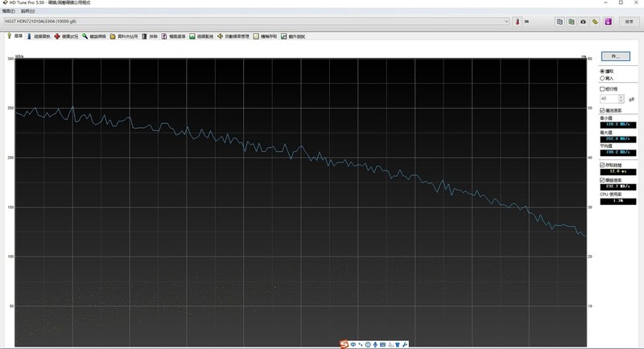Image resolution: width=644 pixels, height=349 pixels.
Task: Click the maximum value 252.0 MB/s readout
Action: (x=618, y=139)
